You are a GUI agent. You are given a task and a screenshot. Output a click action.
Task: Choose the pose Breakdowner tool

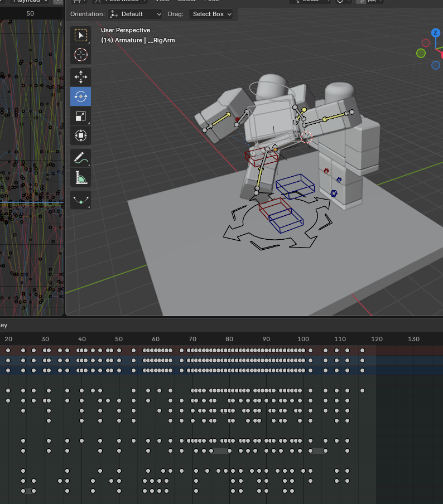80,200
